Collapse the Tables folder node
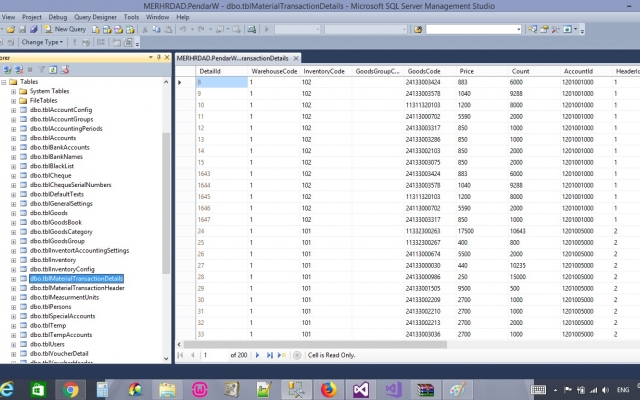The height and width of the screenshot is (400, 640). [4, 82]
